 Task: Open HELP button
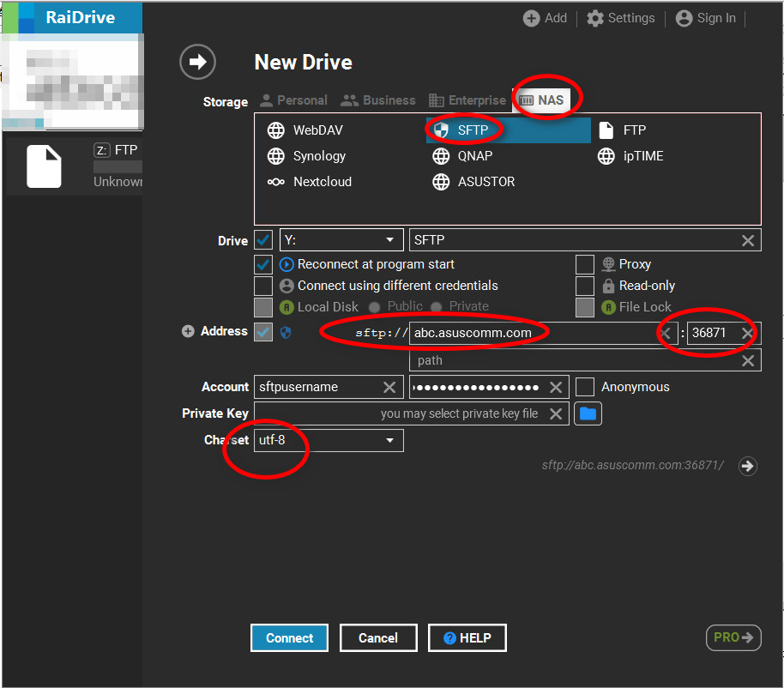coord(467,638)
